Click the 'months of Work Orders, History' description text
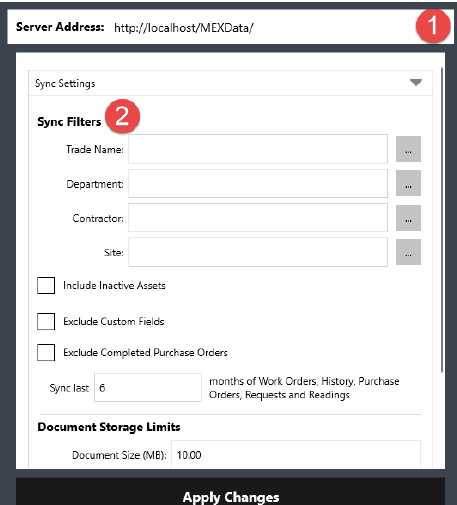Viewport: 457px width, 505px height. tap(304, 388)
